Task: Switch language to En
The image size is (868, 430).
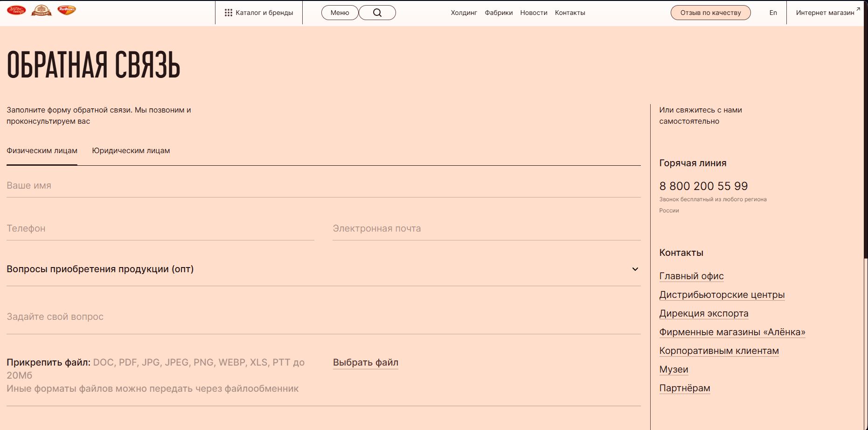Action: (773, 13)
